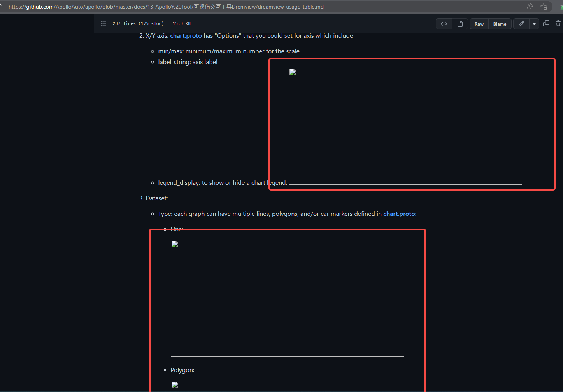Image resolution: width=563 pixels, height=392 pixels.
Task: Open the first chart.proto link
Action: coord(186,35)
